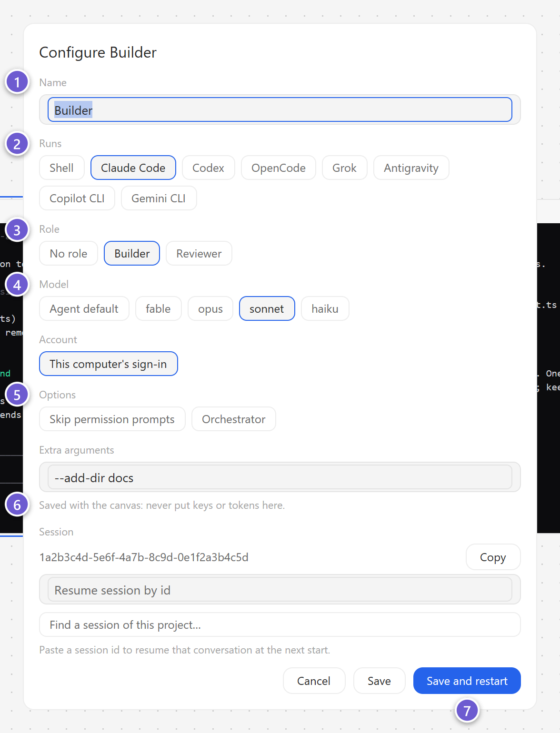Click the Role section label
This screenshot has width=560, height=733.
click(x=50, y=229)
